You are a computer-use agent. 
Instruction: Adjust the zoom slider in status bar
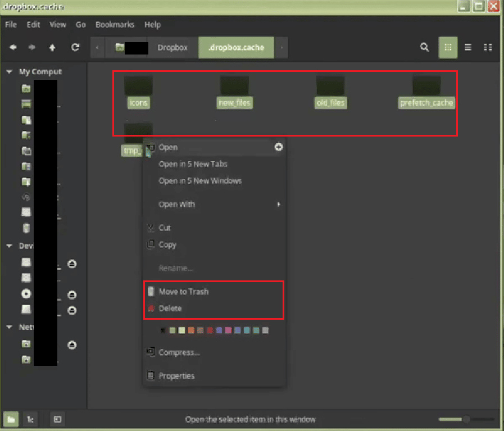pos(466,419)
